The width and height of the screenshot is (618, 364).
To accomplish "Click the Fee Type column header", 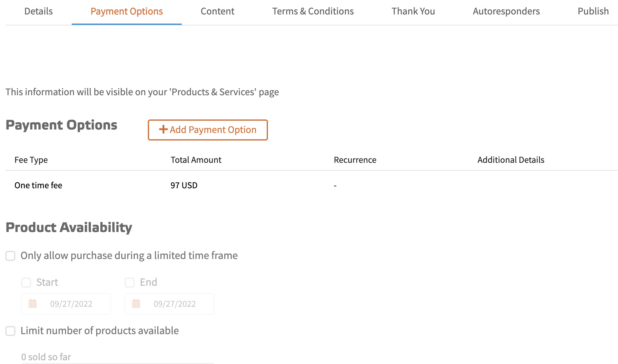I will [31, 160].
